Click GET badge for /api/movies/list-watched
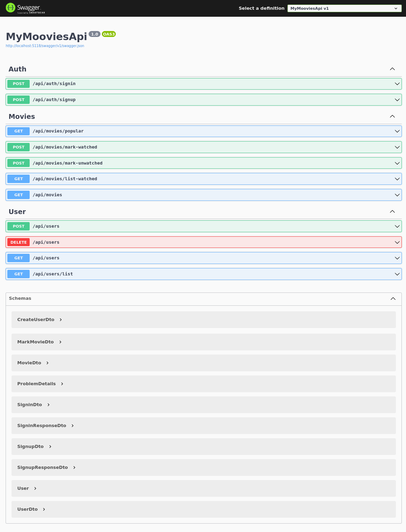 click(x=18, y=179)
